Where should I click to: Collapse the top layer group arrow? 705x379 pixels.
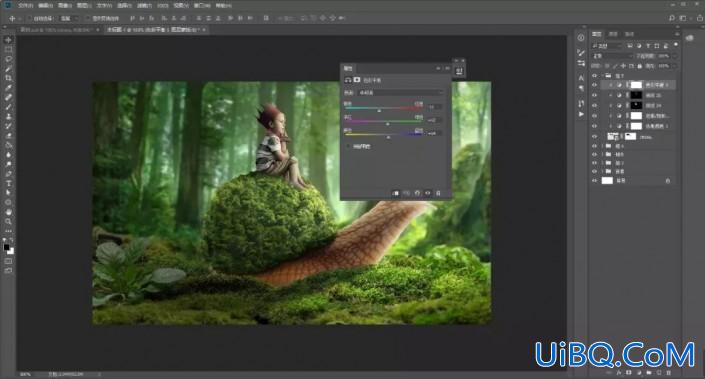tap(602, 76)
